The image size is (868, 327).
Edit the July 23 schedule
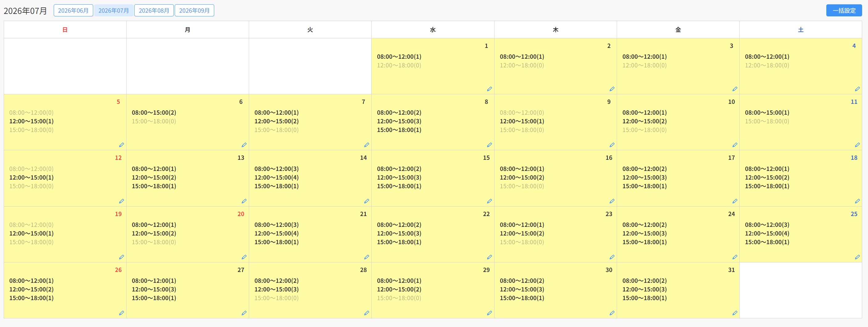[x=612, y=257]
